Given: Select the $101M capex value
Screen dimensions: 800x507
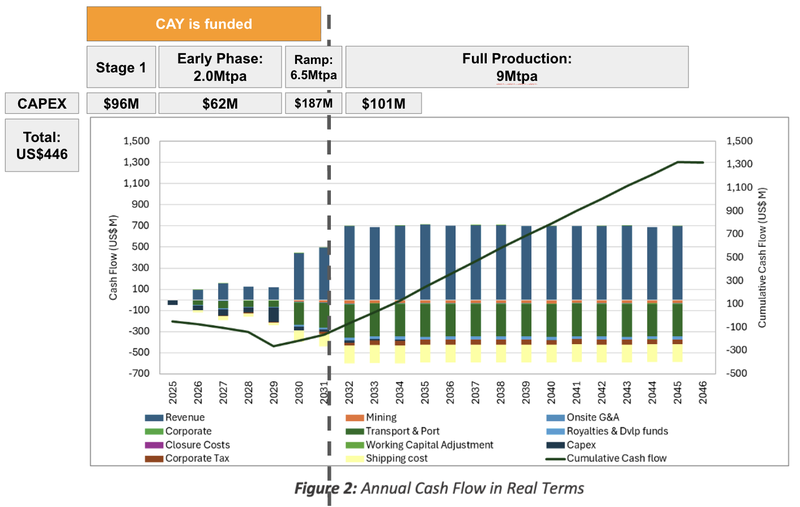Looking at the screenshot, I should click(x=383, y=103).
